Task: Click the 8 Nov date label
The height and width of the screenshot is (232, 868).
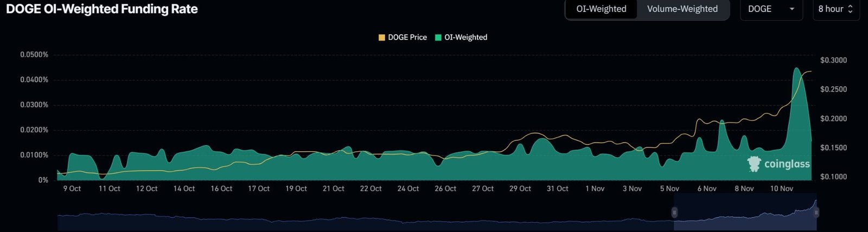Action: point(744,189)
